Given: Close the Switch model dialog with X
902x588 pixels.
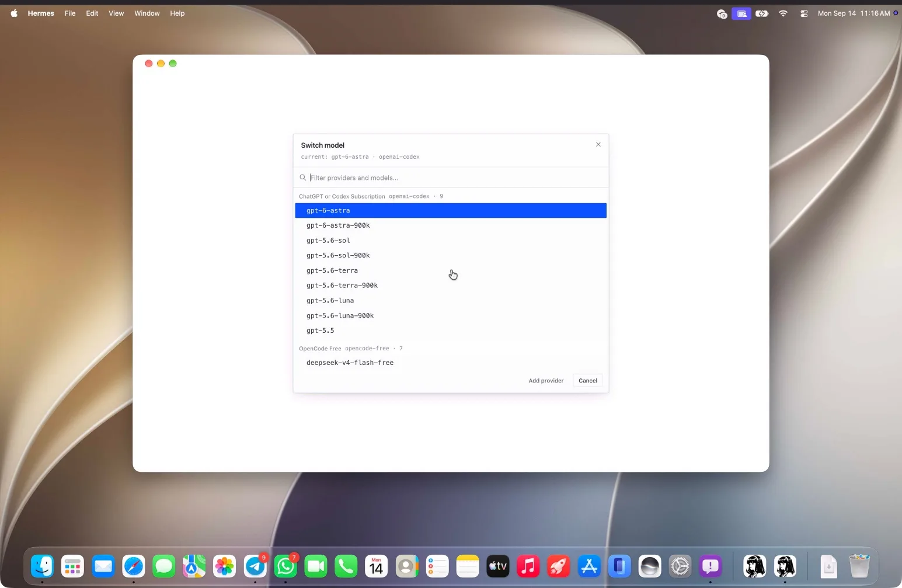Looking at the screenshot, I should pyautogui.click(x=598, y=144).
